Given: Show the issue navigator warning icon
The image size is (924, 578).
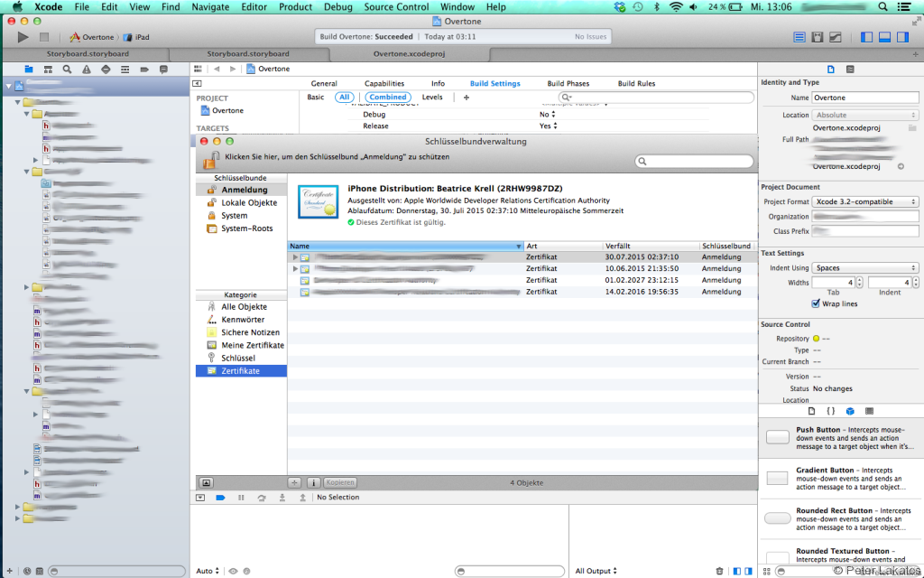Looking at the screenshot, I should click(x=87, y=70).
